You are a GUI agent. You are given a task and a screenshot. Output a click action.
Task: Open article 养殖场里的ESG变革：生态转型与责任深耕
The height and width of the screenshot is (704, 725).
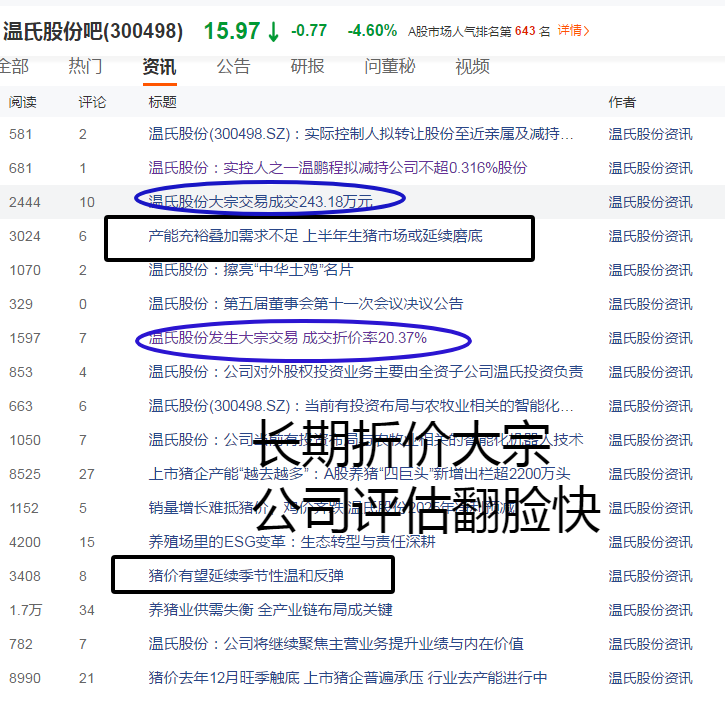(x=292, y=542)
